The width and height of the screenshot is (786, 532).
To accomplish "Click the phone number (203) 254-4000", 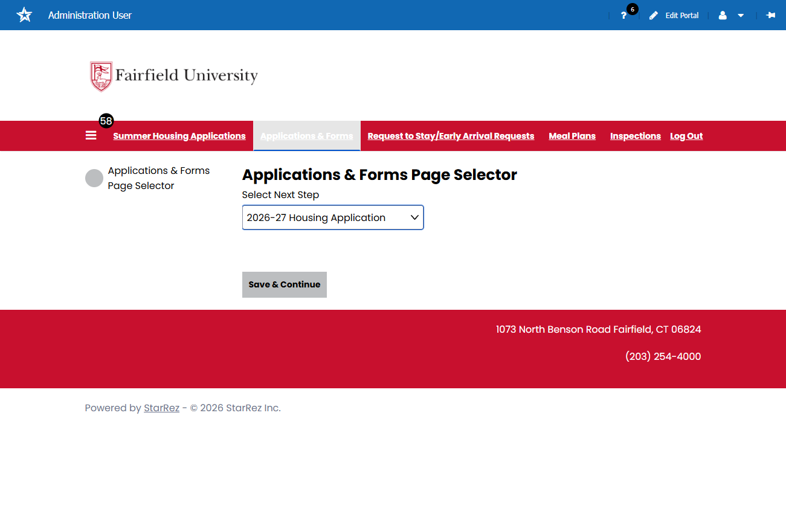I will click(663, 357).
